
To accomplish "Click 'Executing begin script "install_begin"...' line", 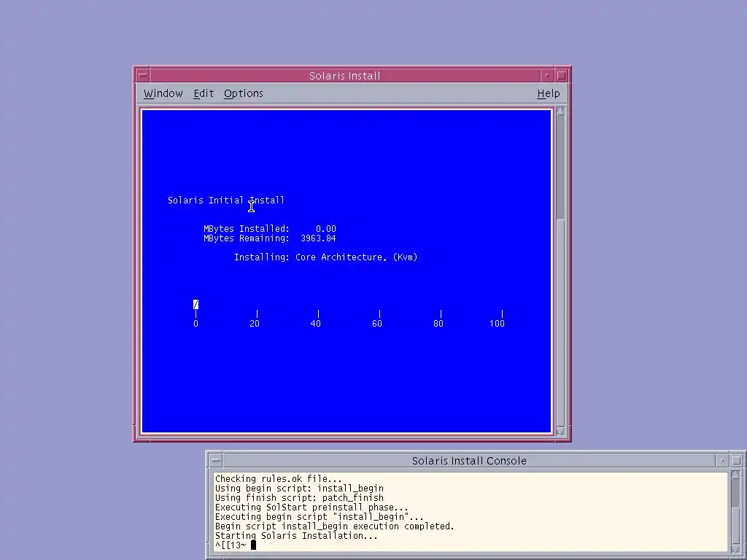I will [320, 517].
